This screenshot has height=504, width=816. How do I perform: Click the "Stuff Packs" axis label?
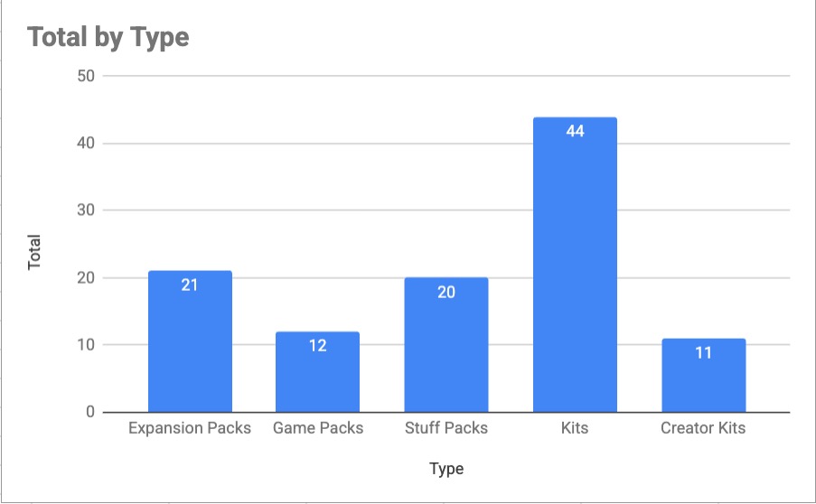pyautogui.click(x=446, y=428)
